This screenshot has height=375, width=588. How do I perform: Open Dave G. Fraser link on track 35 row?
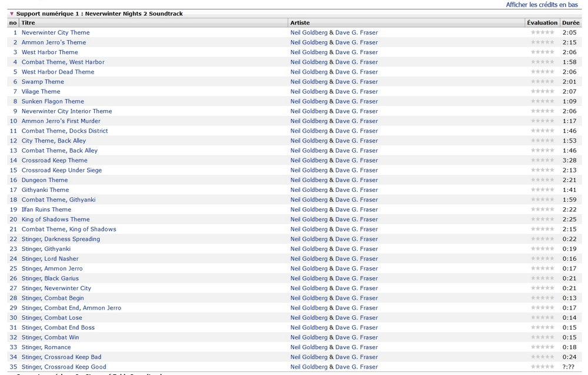pyautogui.click(x=357, y=367)
